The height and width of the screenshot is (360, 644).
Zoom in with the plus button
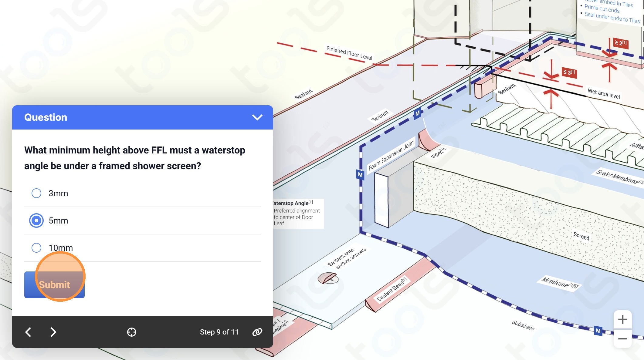(x=622, y=319)
